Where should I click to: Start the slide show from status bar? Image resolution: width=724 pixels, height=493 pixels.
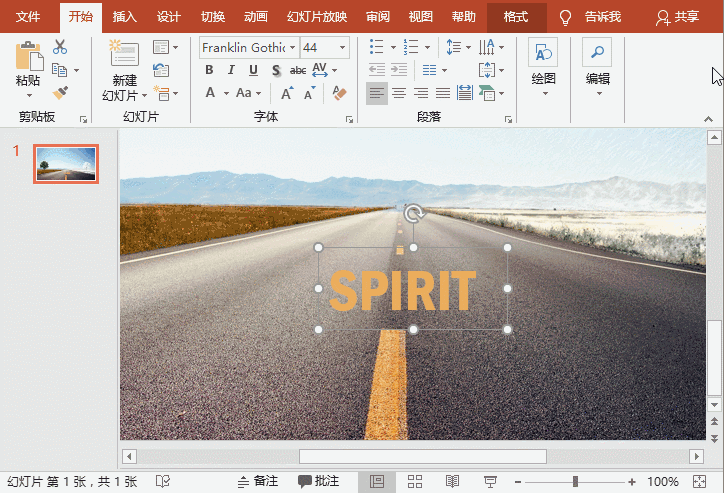(490, 481)
